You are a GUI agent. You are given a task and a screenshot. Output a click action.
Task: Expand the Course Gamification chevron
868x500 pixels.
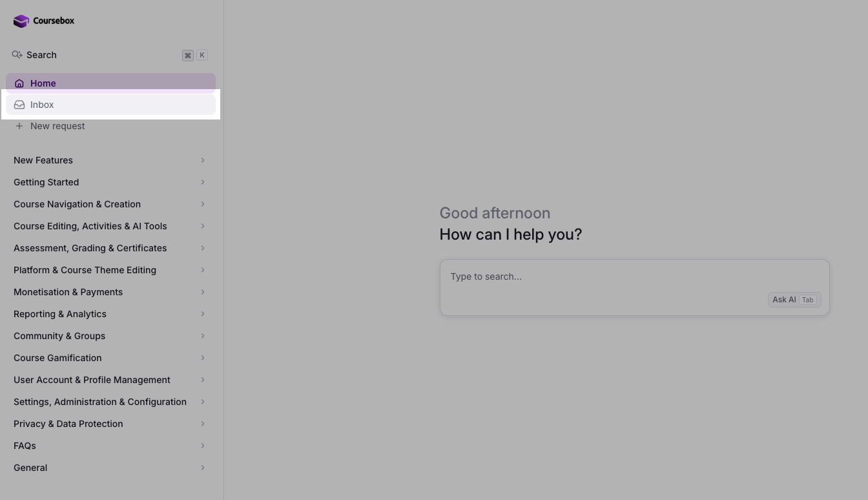pos(203,358)
